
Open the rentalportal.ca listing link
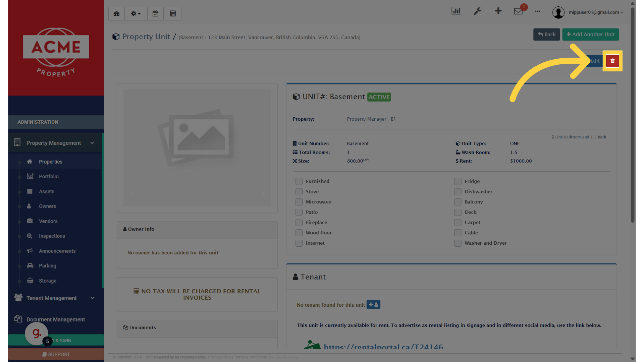tap(383, 347)
